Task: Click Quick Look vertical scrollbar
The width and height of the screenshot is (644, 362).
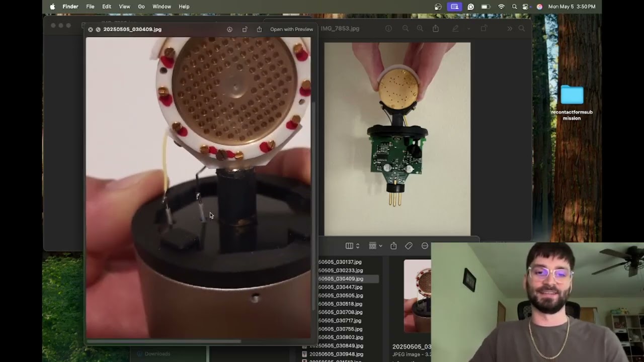Action: 314,205
